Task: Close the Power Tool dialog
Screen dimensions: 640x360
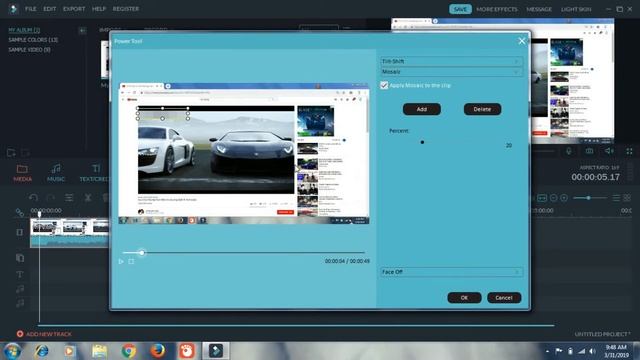Action: (522, 41)
